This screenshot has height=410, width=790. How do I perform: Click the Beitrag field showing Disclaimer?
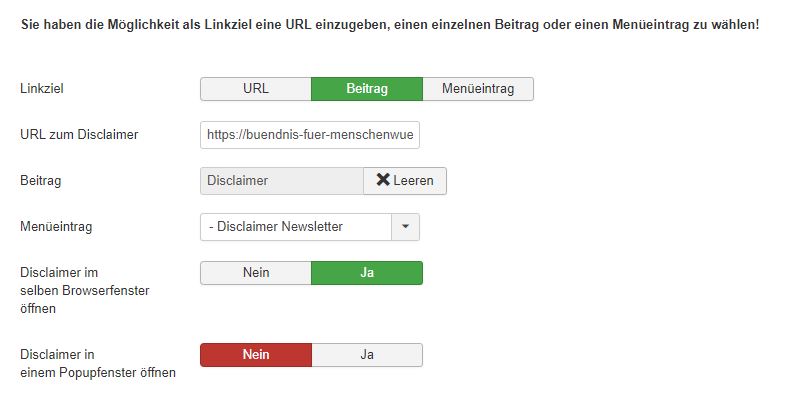(281, 181)
